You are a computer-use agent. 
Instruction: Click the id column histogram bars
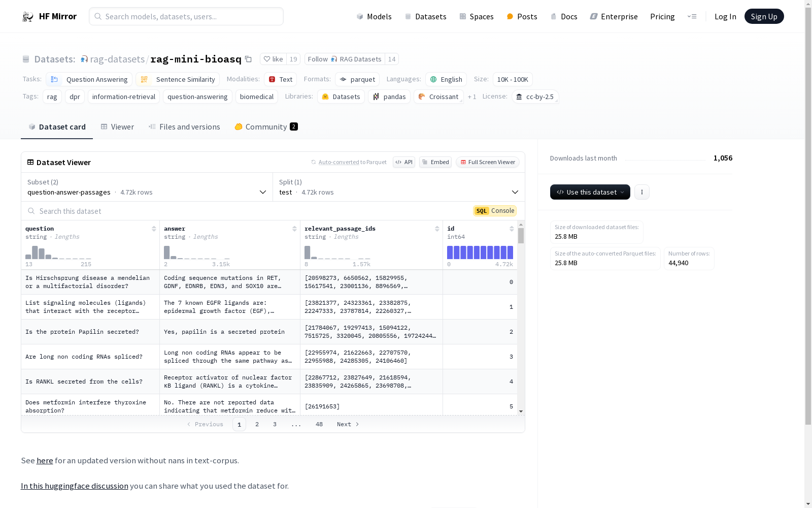(x=480, y=252)
